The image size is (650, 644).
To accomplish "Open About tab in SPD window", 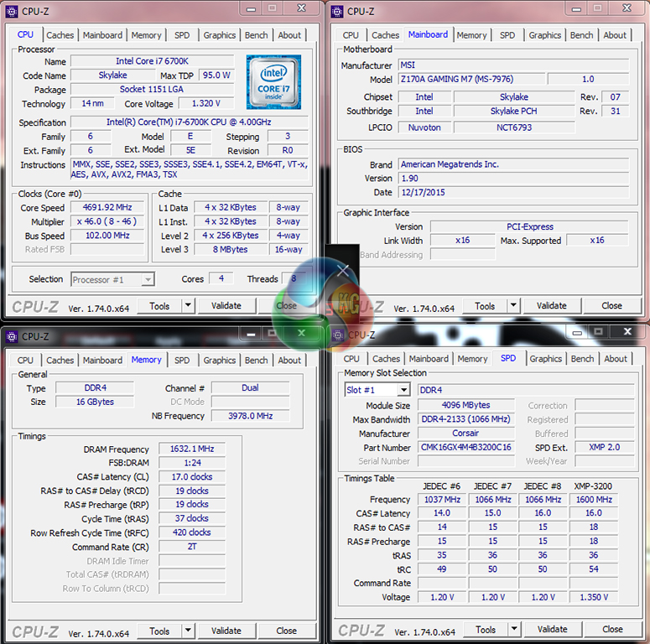I will tap(616, 359).
